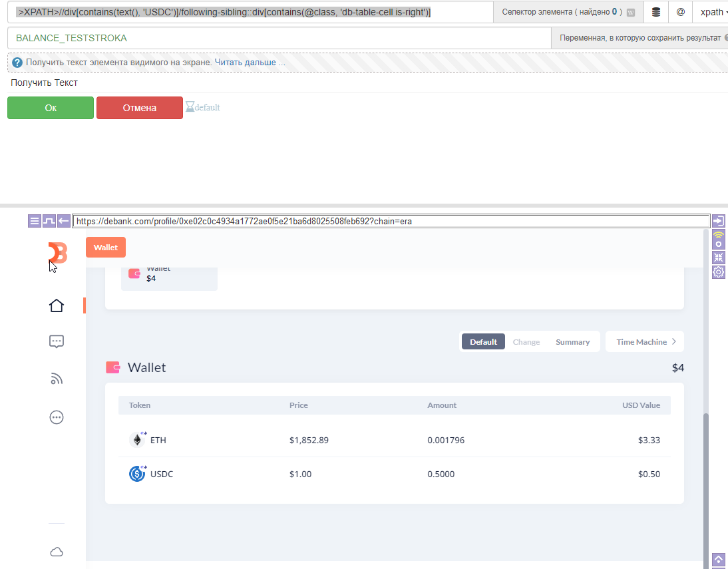Click the collapse arrows icon in the browser
The height and width of the screenshot is (569, 728).
coord(719,258)
